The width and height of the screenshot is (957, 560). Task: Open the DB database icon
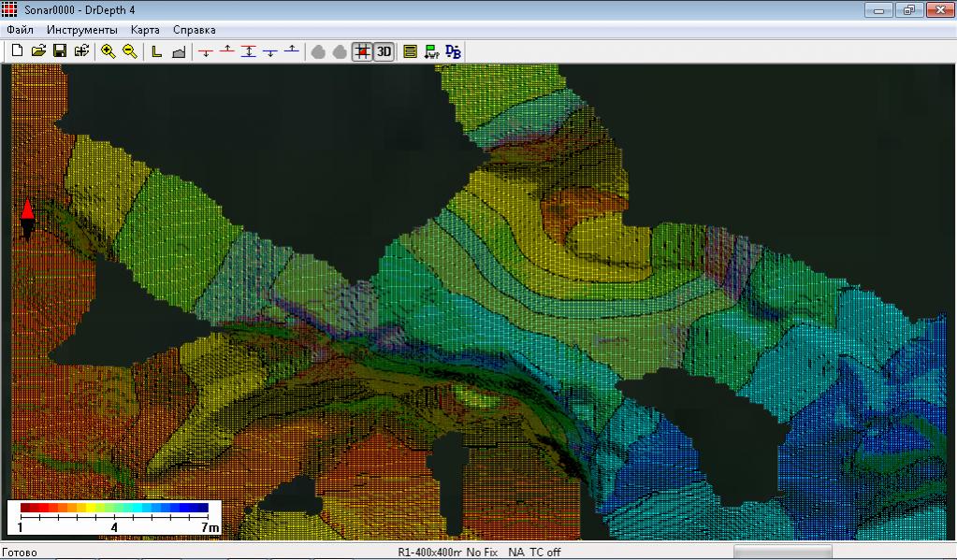coord(453,51)
